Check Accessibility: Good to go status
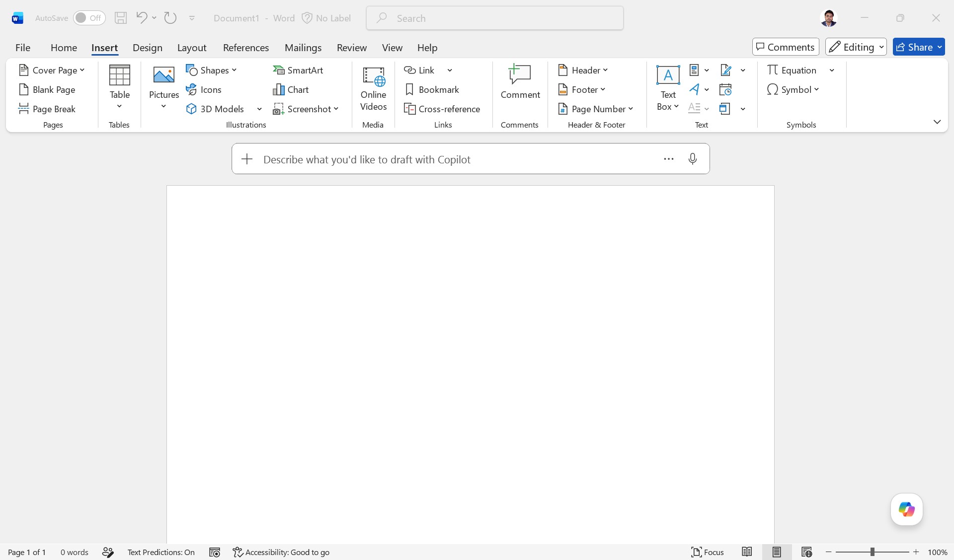The image size is (954, 560). tap(281, 552)
